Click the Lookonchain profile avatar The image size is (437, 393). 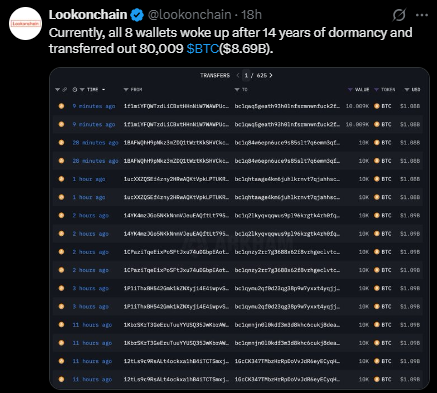25,23
